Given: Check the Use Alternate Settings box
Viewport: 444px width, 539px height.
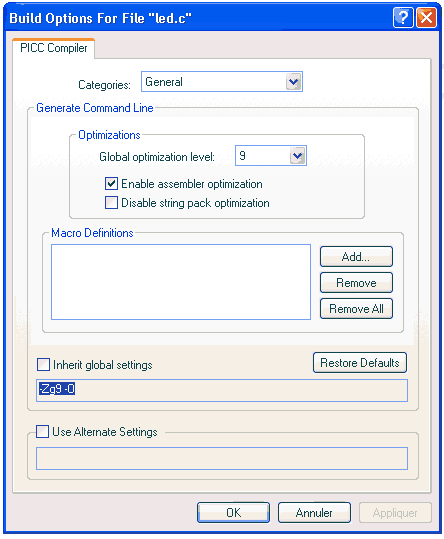Looking at the screenshot, I should coord(42,431).
